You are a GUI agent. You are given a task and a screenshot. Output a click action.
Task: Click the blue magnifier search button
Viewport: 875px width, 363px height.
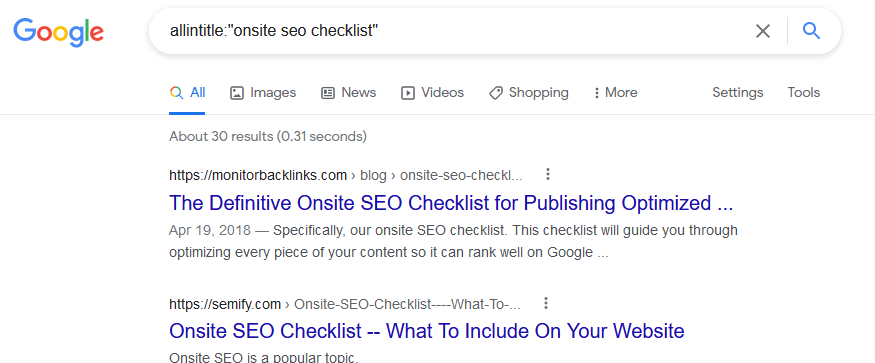pos(811,31)
